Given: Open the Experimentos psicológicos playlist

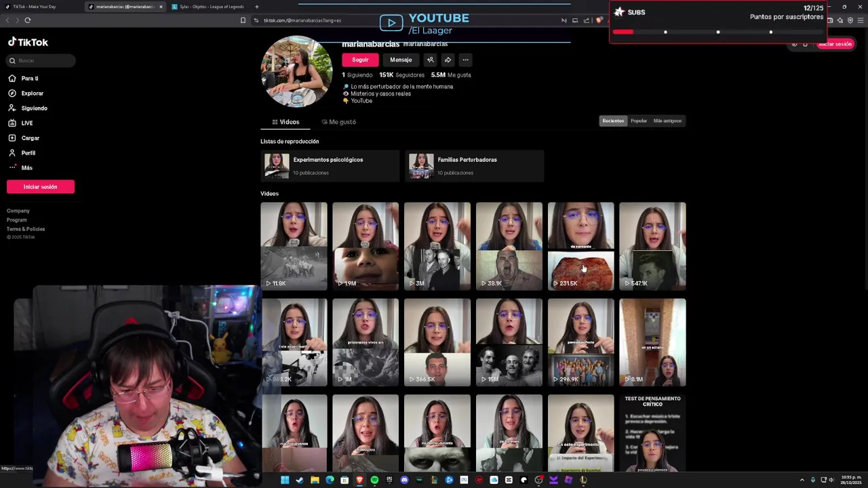Looking at the screenshot, I should point(330,166).
